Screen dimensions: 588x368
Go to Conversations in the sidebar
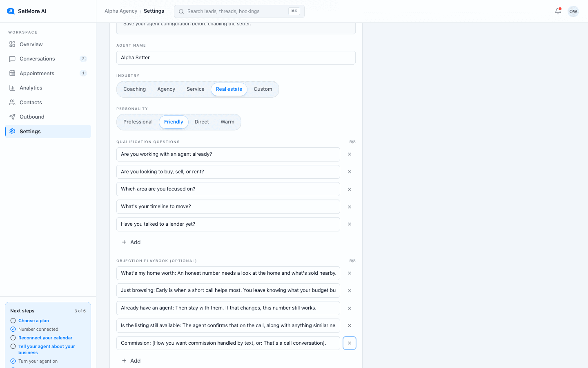click(x=48, y=59)
